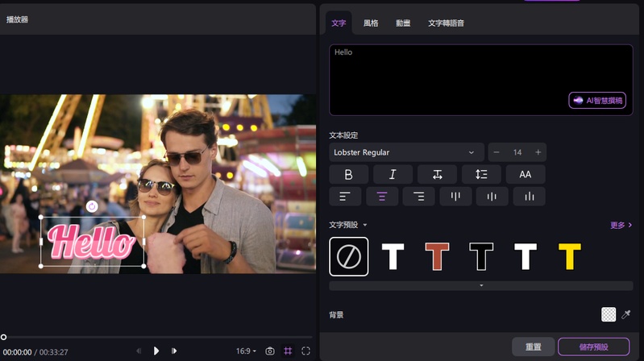Expand the preset list collapse bar
The height and width of the screenshot is (361, 644).
481,285
